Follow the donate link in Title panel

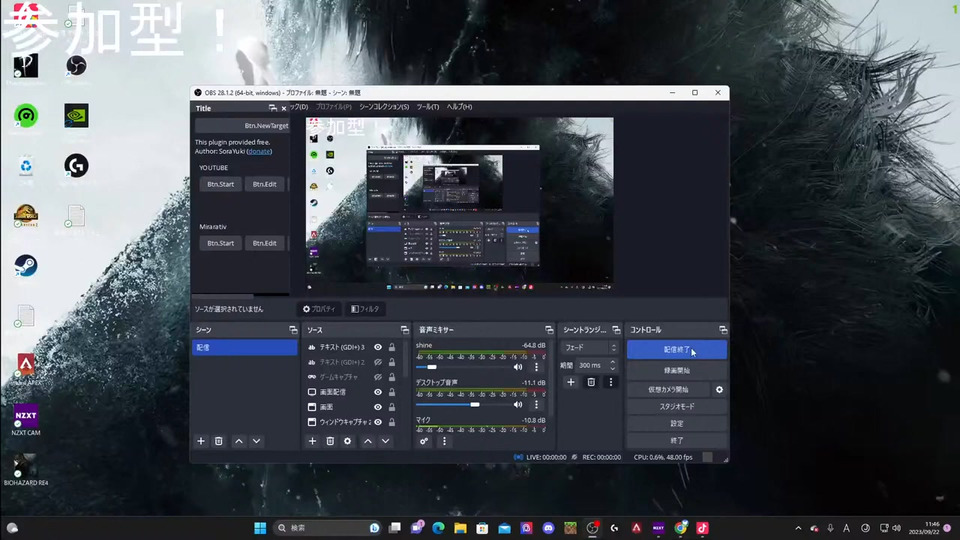pyautogui.click(x=259, y=151)
